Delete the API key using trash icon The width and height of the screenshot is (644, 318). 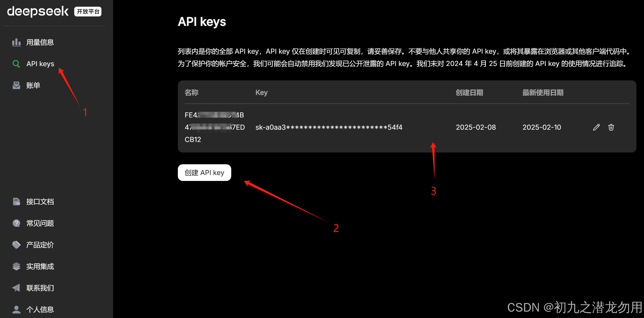point(611,127)
